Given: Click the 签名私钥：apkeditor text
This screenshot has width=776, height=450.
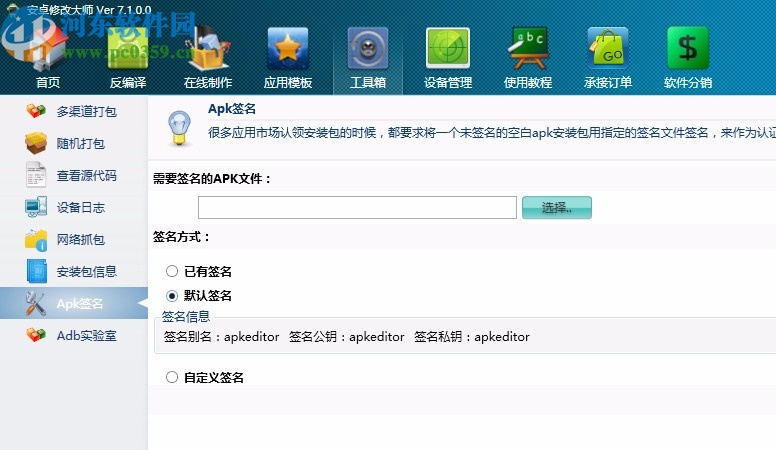Looking at the screenshot, I should [x=472, y=337].
